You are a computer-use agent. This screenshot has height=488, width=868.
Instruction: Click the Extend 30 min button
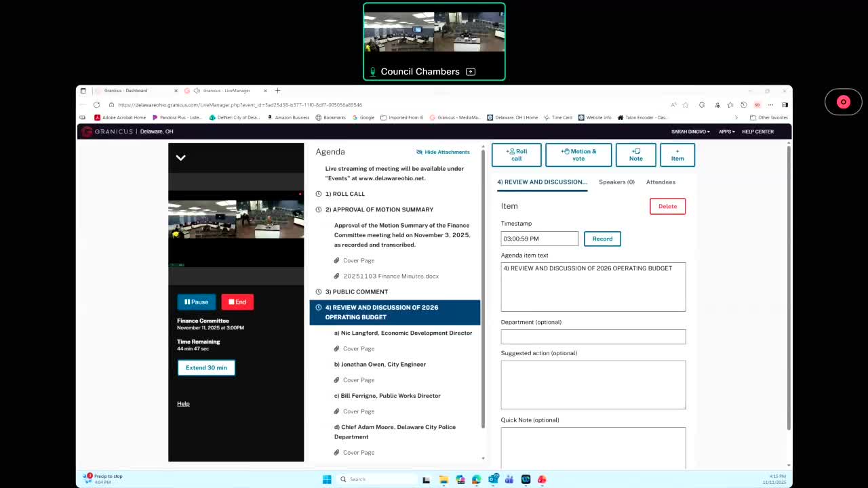coord(206,367)
